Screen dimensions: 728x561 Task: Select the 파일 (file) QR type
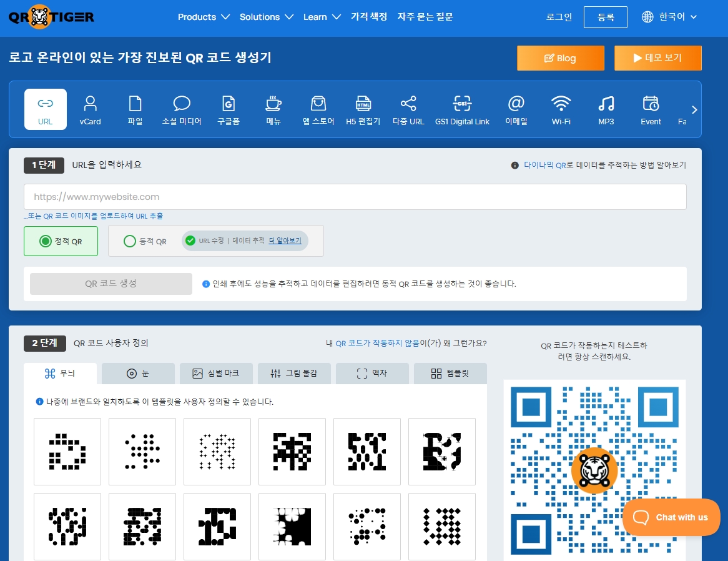(x=135, y=109)
